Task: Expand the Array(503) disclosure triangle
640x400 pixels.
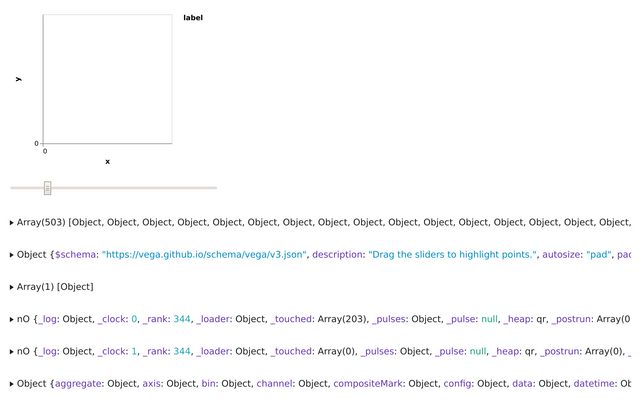Action: [x=11, y=223]
